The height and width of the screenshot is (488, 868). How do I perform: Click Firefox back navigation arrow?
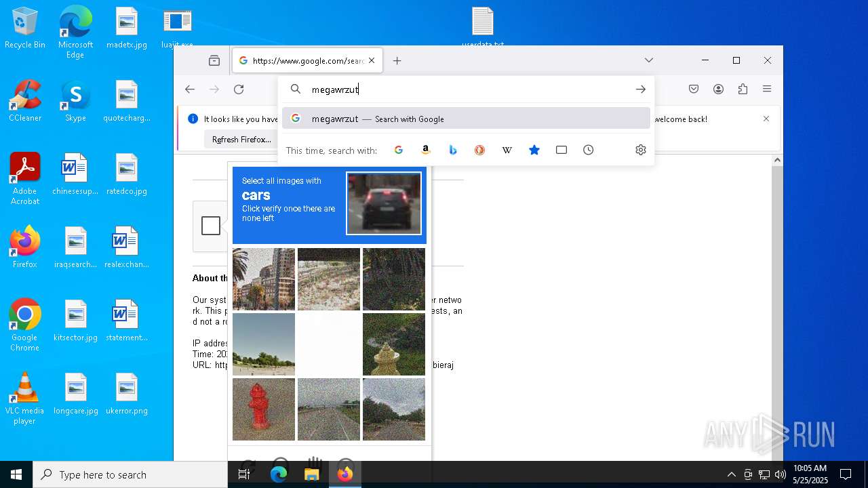coord(190,89)
